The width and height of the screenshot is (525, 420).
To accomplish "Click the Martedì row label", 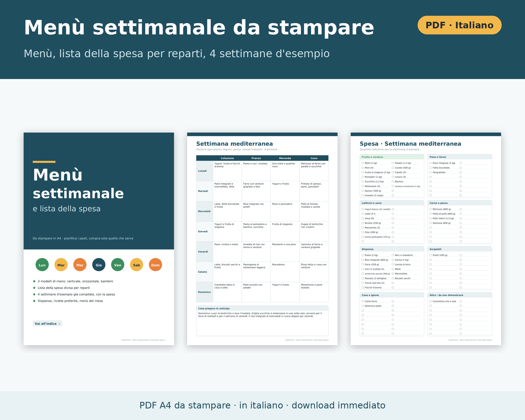I will click(204, 191).
